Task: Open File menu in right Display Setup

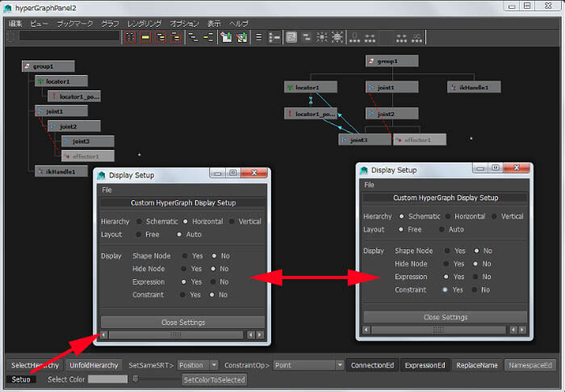Action: (x=369, y=185)
